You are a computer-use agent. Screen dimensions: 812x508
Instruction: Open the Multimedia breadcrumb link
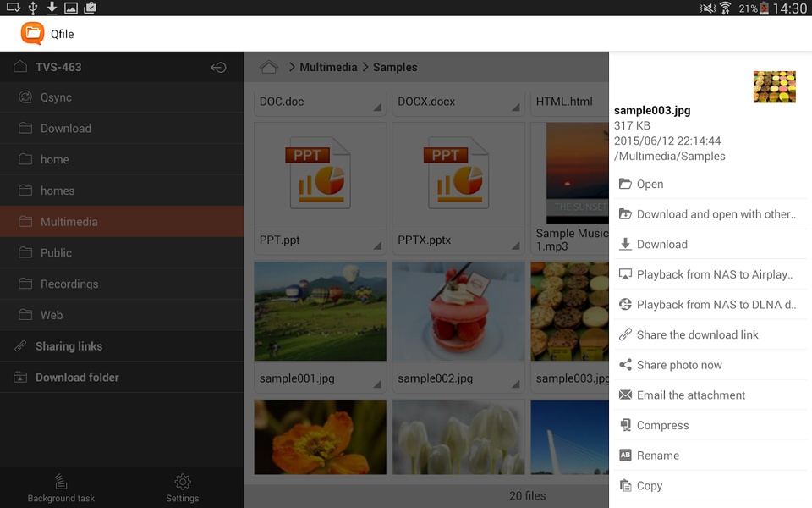(328, 68)
